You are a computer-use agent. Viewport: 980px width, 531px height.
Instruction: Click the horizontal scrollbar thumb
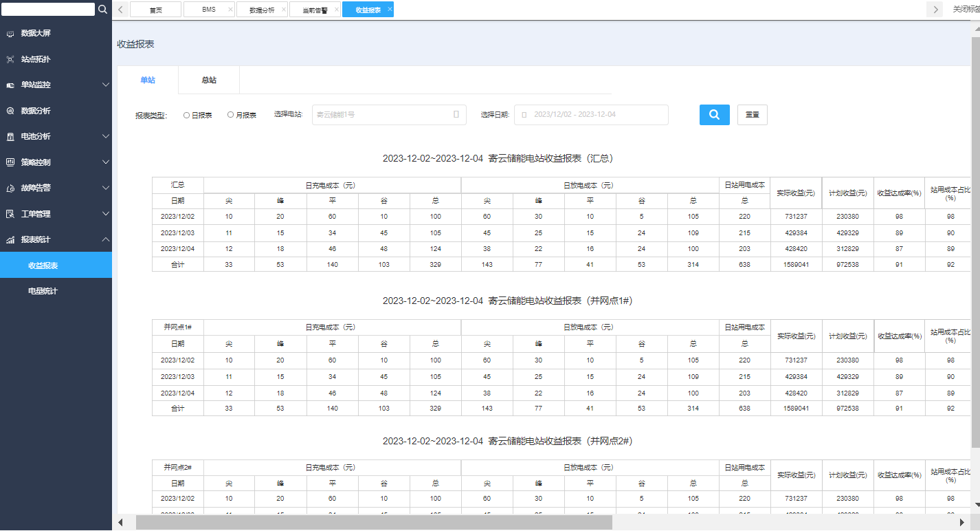click(374, 523)
